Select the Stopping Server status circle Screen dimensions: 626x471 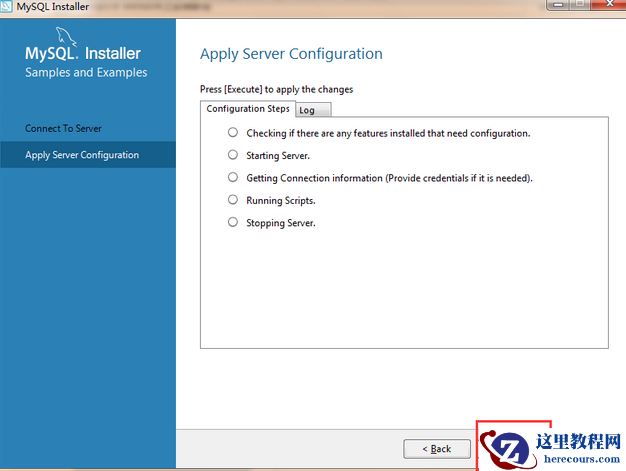[x=233, y=222]
